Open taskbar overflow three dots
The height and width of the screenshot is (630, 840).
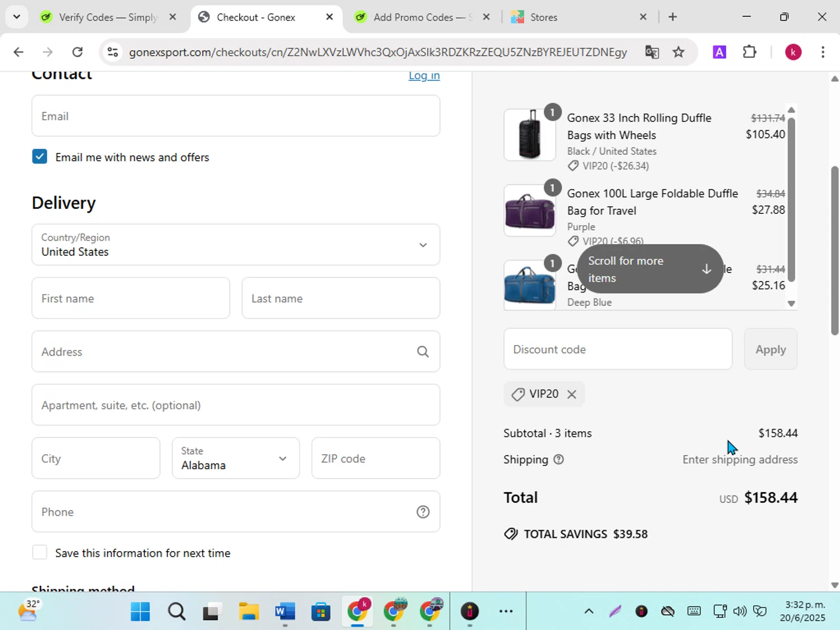pos(506,612)
